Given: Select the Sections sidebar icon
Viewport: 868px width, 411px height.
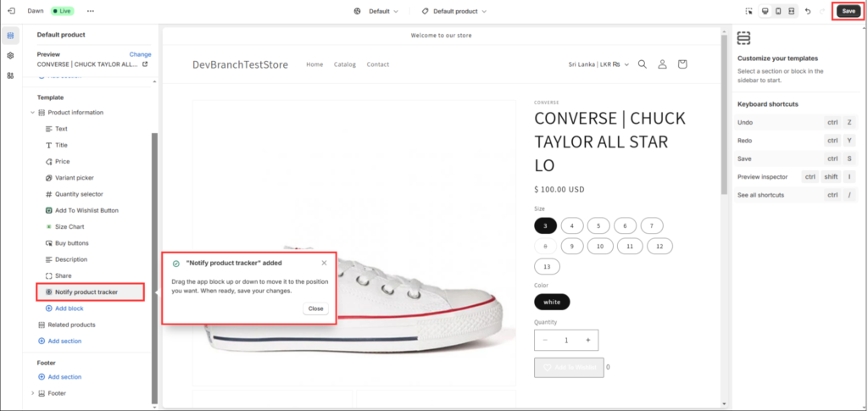Looking at the screenshot, I should click(10, 36).
